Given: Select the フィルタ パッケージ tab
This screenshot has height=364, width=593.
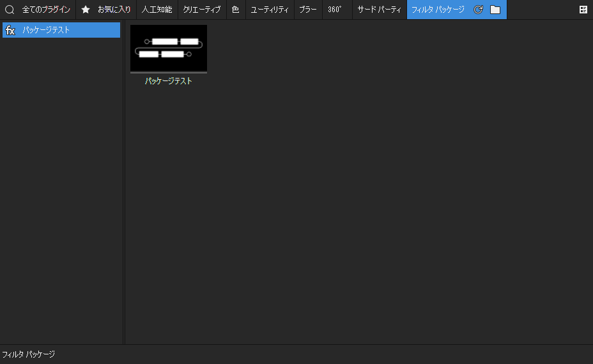Looking at the screenshot, I should (438, 10).
